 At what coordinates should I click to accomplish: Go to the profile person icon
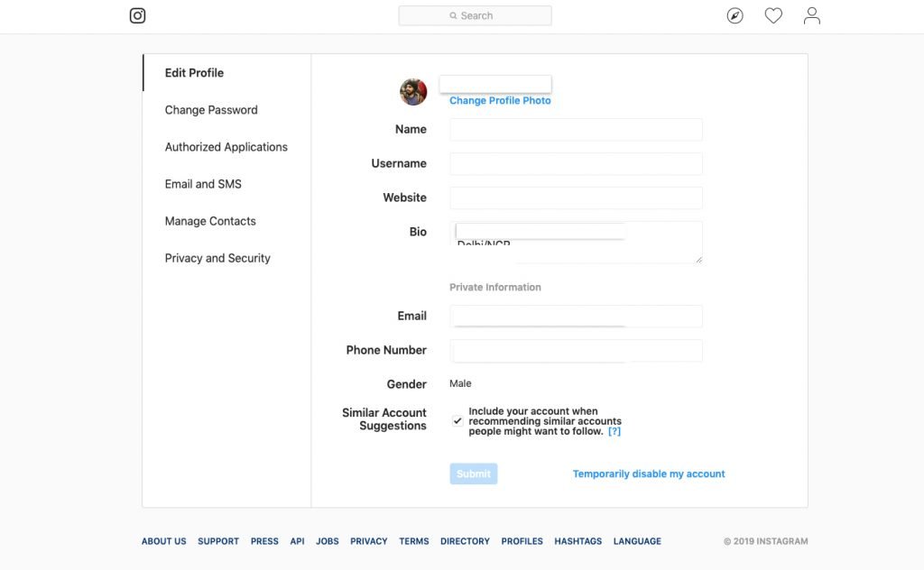click(x=812, y=15)
